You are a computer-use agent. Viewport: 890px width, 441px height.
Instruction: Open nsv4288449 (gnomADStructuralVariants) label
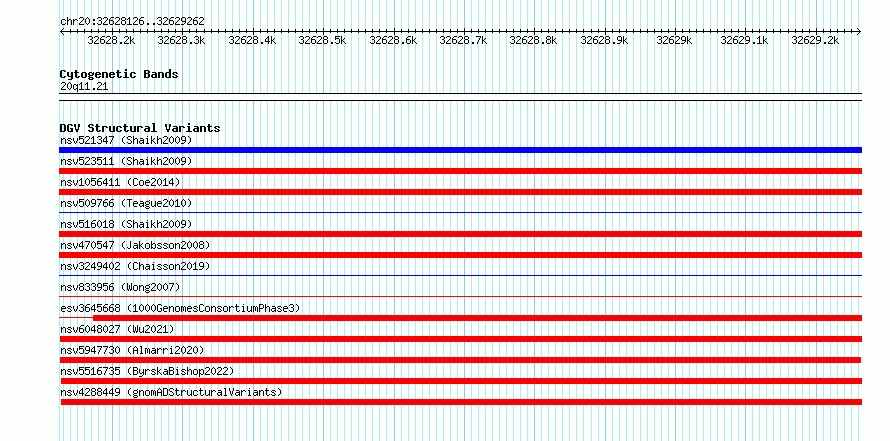tap(171, 392)
